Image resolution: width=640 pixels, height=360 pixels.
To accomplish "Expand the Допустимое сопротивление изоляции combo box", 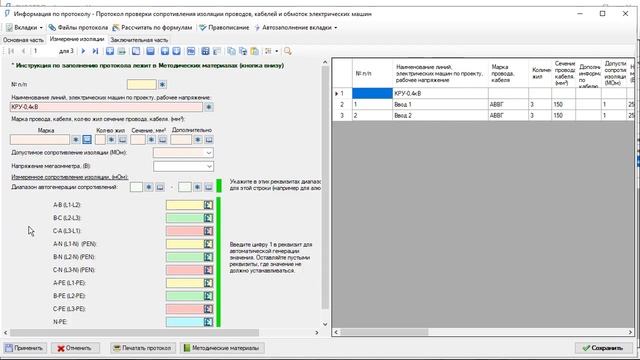I will [x=209, y=153].
